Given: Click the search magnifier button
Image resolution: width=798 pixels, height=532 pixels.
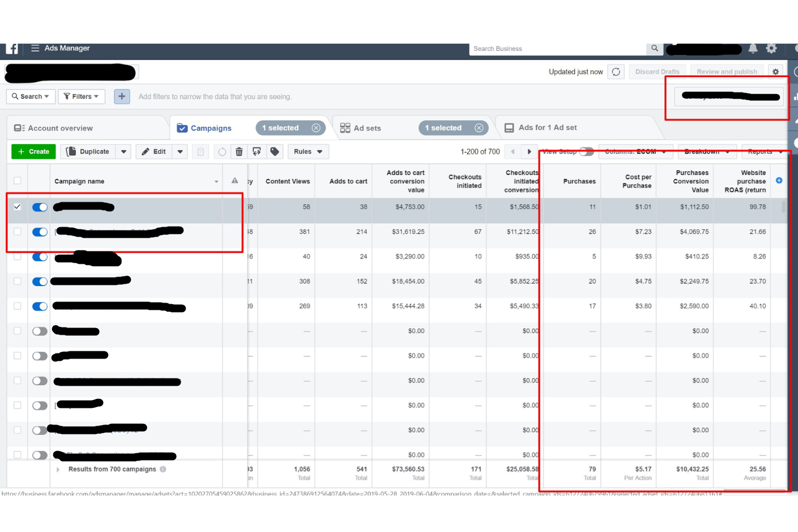Looking at the screenshot, I should [654, 48].
